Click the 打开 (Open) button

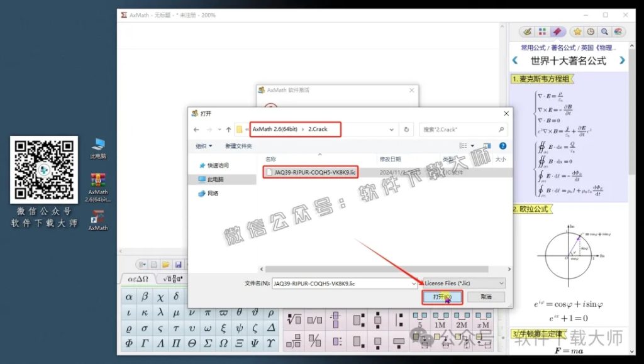click(x=441, y=296)
